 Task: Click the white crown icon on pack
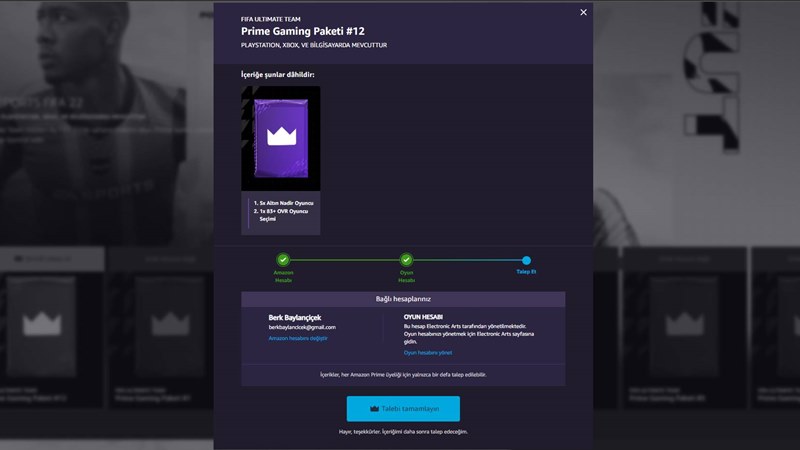pyautogui.click(x=282, y=136)
